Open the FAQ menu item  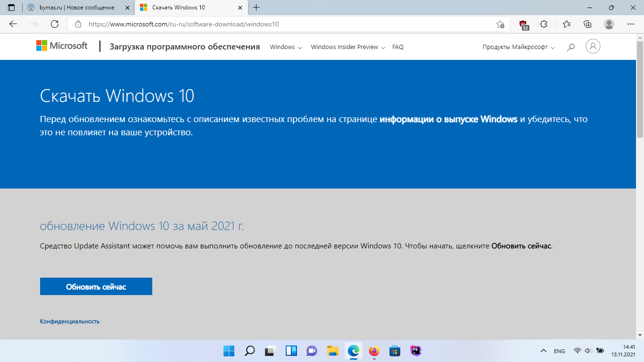coord(398,47)
